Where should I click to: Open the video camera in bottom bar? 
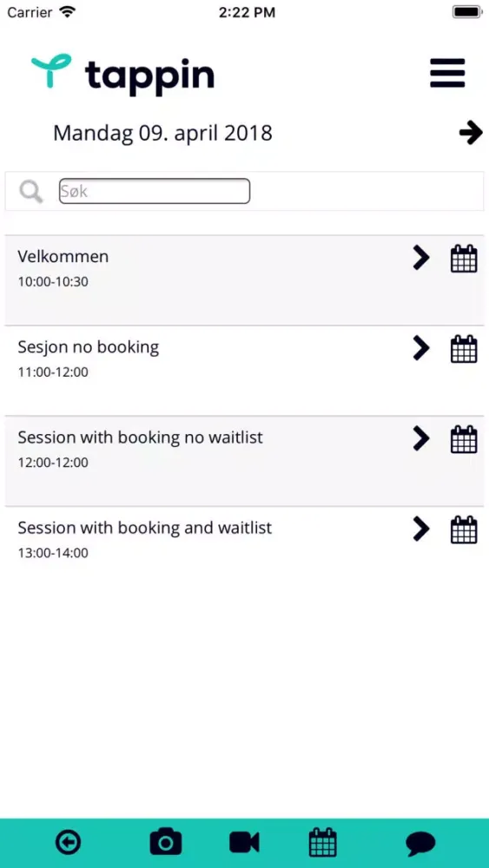[244, 843]
